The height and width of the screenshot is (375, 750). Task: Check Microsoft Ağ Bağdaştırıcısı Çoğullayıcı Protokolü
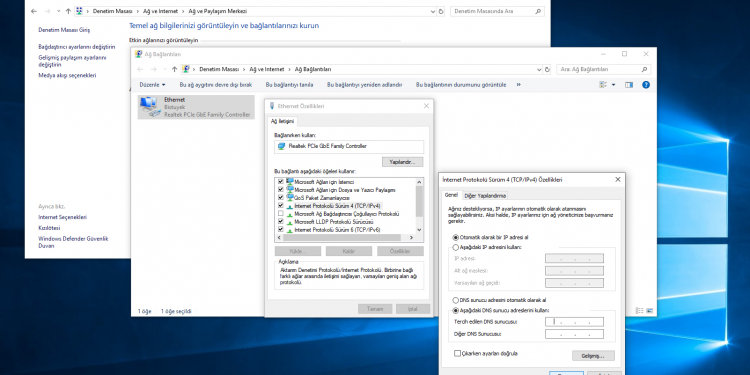(x=281, y=214)
